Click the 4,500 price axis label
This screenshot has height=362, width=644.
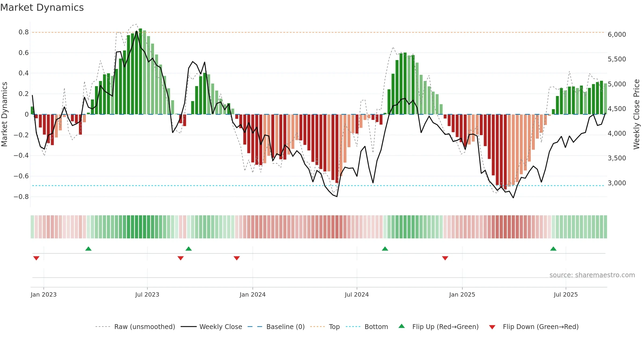pos(617,109)
